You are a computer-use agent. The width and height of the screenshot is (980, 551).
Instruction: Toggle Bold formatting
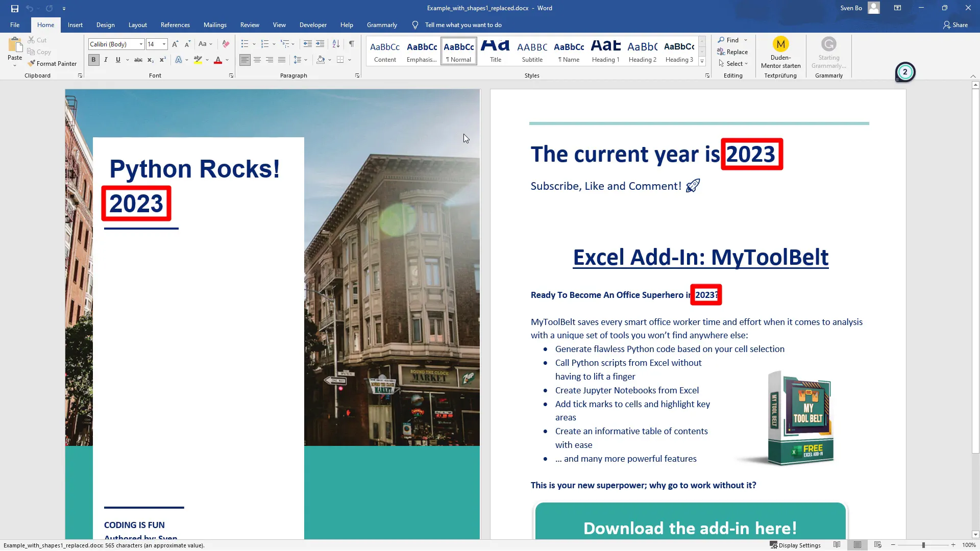[93, 60]
